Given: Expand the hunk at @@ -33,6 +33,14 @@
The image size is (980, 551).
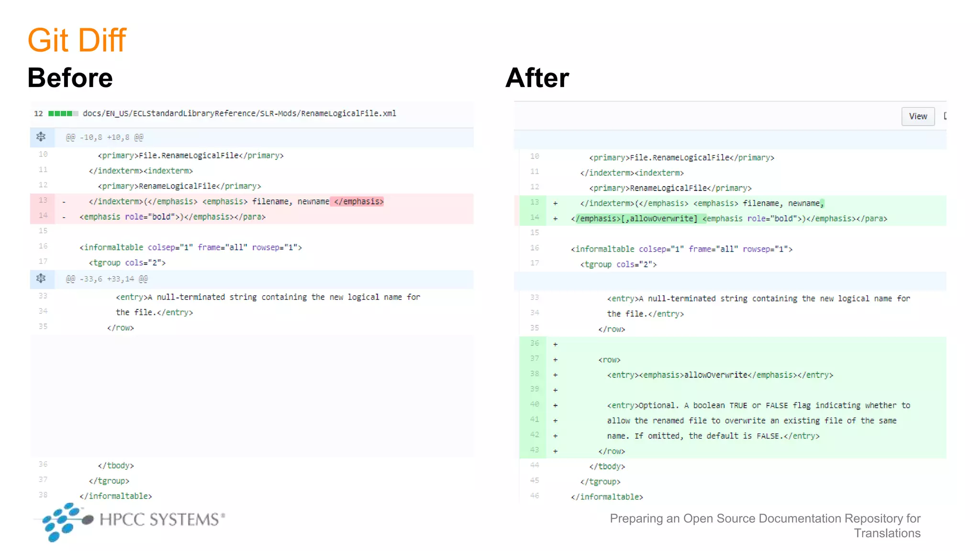Looking at the screenshot, I should pos(41,278).
